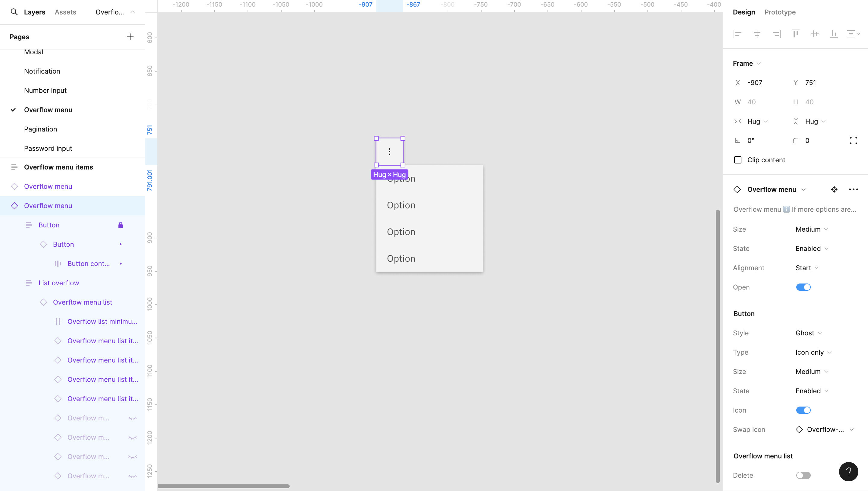This screenshot has height=491, width=868.
Task: Switch to the Assets tab
Action: pyautogui.click(x=65, y=12)
